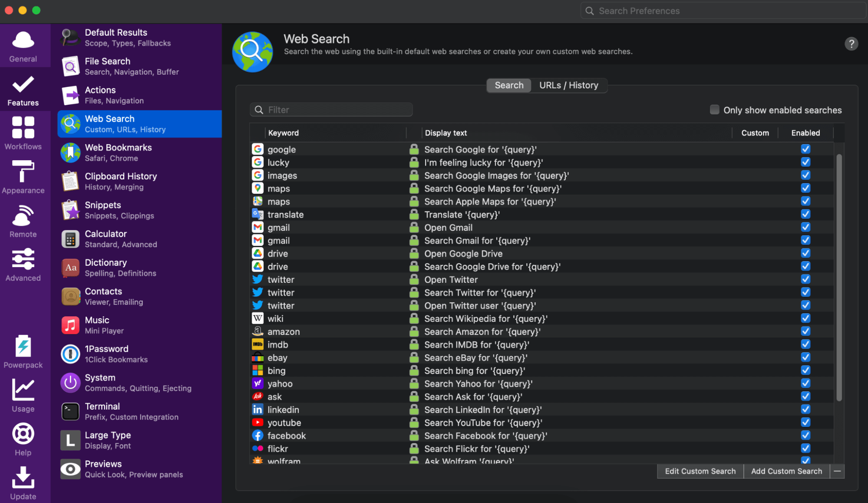Open the Features section tab

point(23,90)
